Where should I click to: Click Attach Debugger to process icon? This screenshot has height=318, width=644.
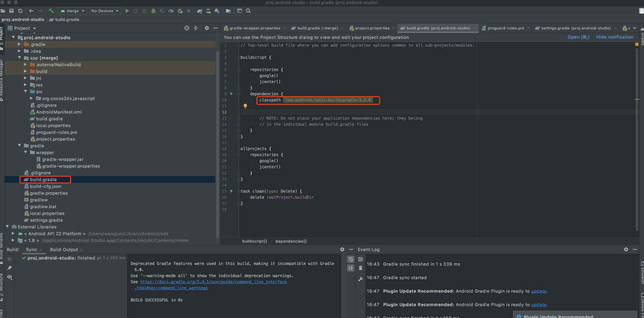[180, 11]
